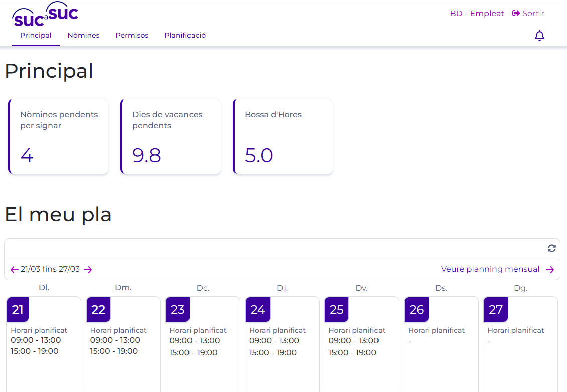Click the Bossa d'Hores card
The width and height of the screenshot is (567, 392).
click(283, 137)
